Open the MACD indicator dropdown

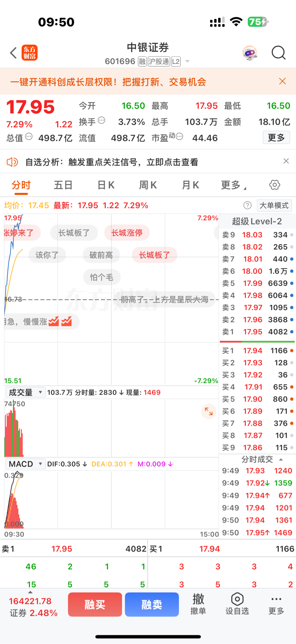[x=25, y=464]
